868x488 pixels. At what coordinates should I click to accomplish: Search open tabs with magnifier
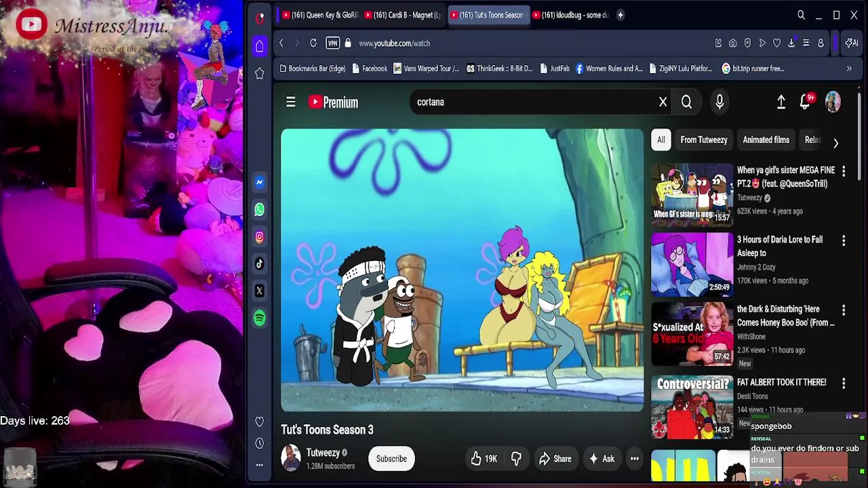pyautogui.click(x=801, y=15)
